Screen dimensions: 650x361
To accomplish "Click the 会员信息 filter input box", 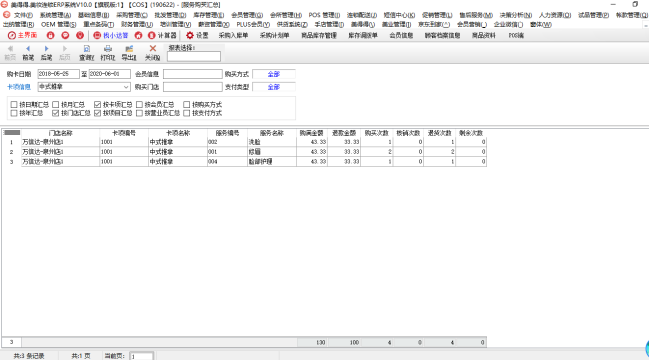I will pos(193,74).
